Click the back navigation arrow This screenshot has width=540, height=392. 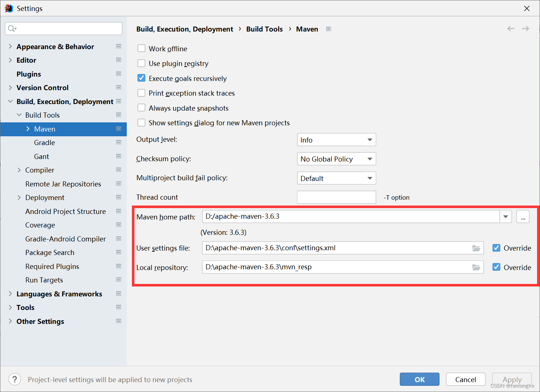pos(511,29)
